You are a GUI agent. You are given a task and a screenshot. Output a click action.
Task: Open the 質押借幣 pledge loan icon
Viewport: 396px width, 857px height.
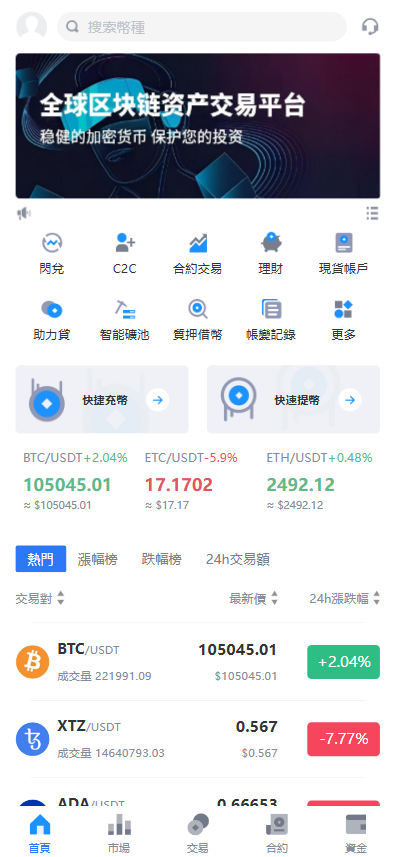[x=198, y=309]
